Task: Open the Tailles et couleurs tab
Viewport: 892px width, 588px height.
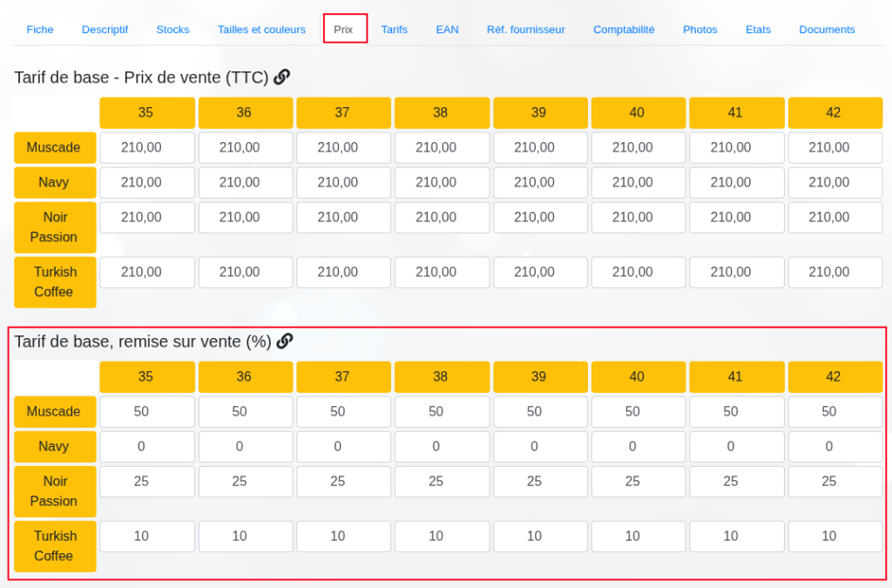Action: coord(261,30)
